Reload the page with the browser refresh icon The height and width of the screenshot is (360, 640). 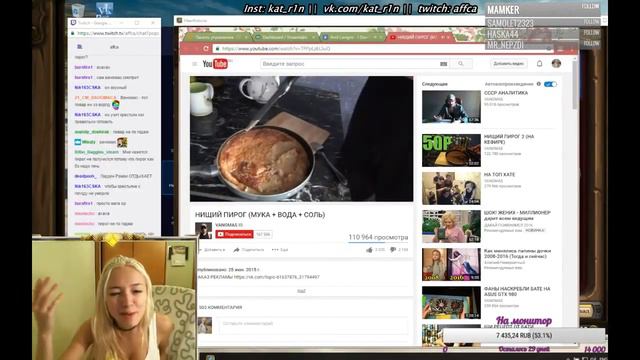point(206,49)
